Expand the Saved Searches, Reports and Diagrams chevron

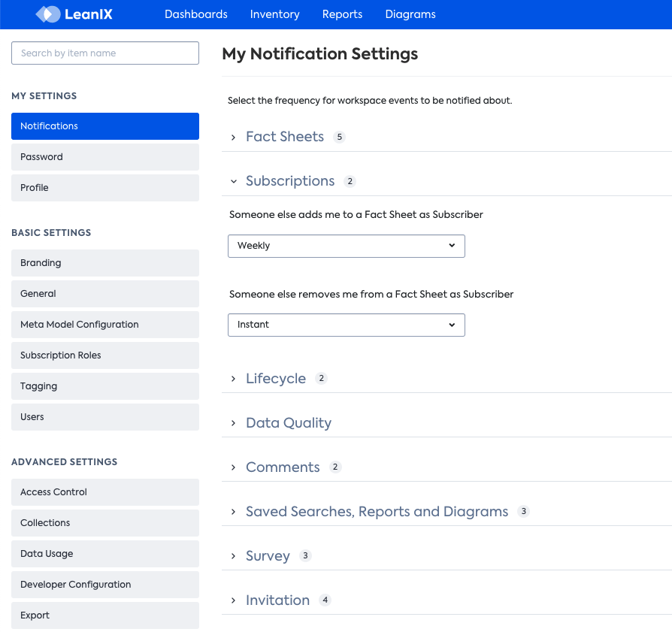click(233, 512)
